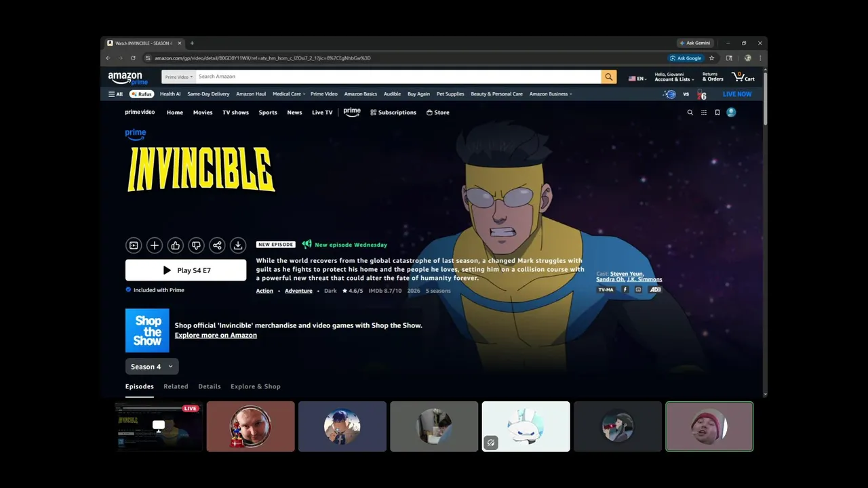868x488 pixels.
Task: Switch to the Related tab
Action: 176,386
